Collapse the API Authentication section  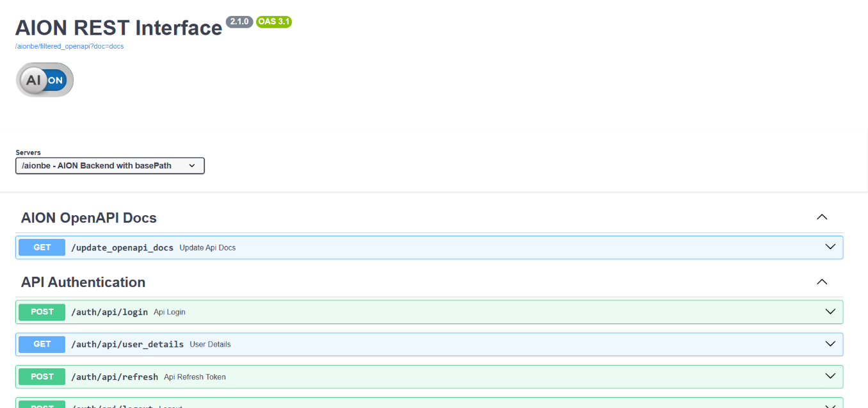tap(822, 281)
